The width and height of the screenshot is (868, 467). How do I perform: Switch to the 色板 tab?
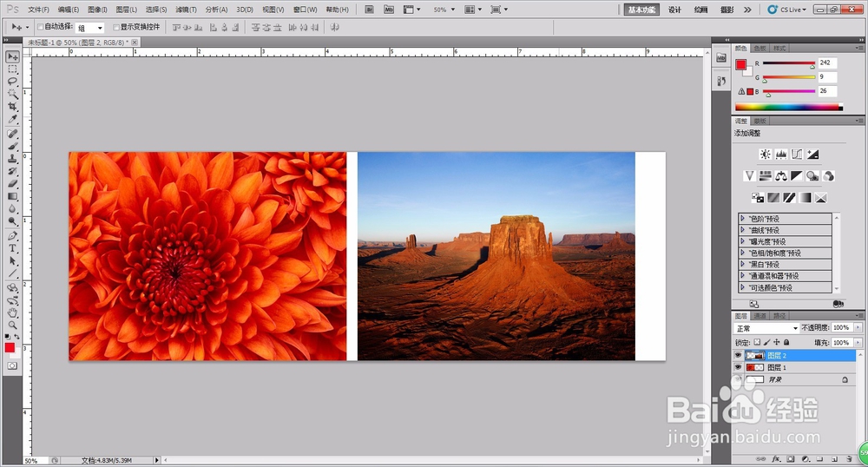coord(760,49)
